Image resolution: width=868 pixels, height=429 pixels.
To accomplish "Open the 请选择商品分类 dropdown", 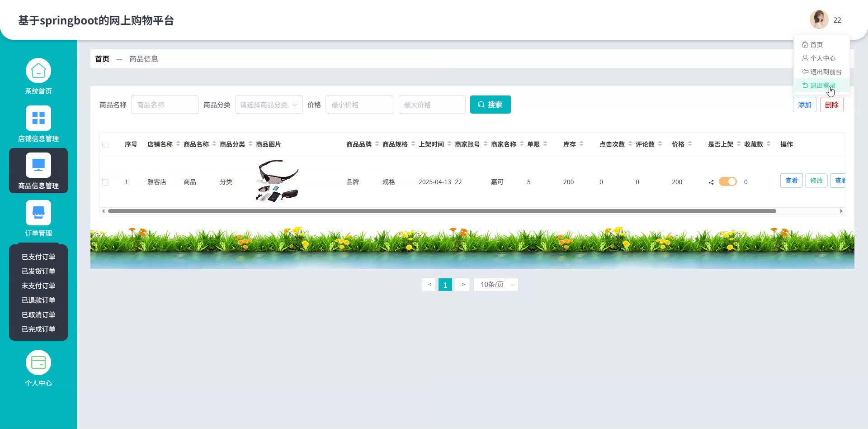I will tap(269, 105).
